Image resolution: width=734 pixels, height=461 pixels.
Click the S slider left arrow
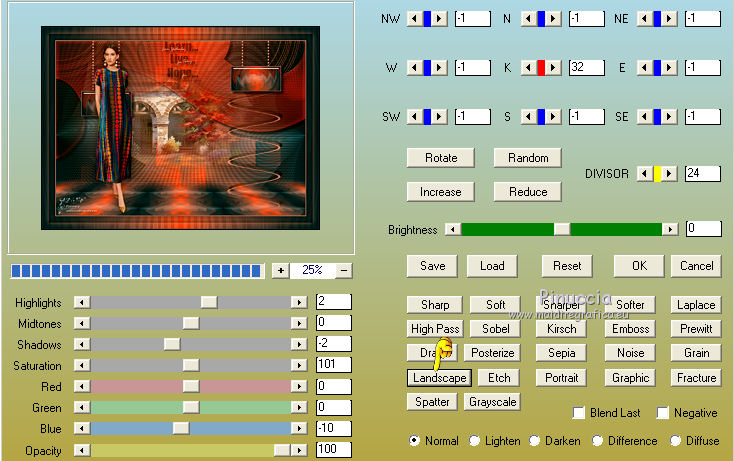[x=528, y=117]
